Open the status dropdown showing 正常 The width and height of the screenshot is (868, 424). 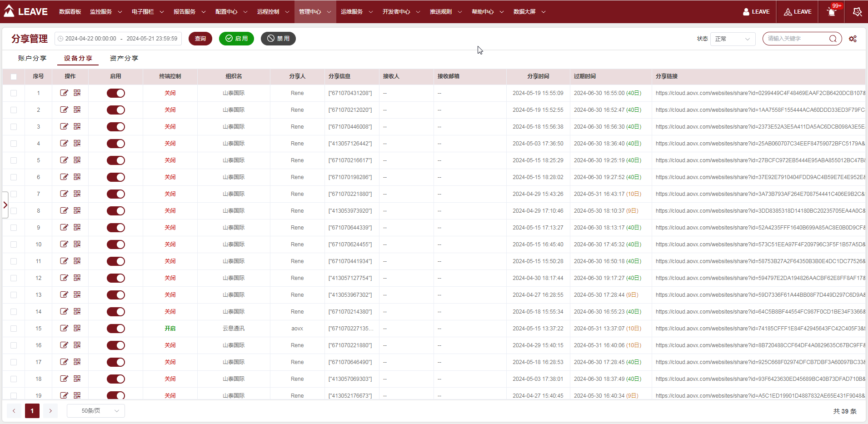click(732, 39)
